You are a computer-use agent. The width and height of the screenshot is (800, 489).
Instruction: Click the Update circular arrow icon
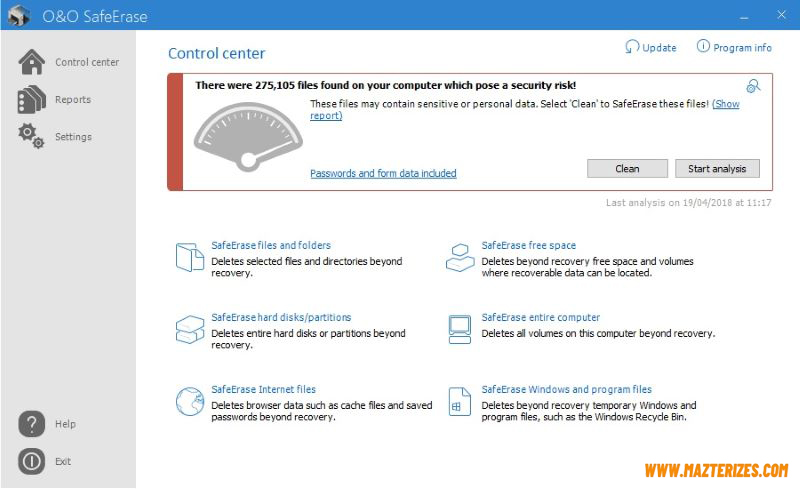point(632,47)
